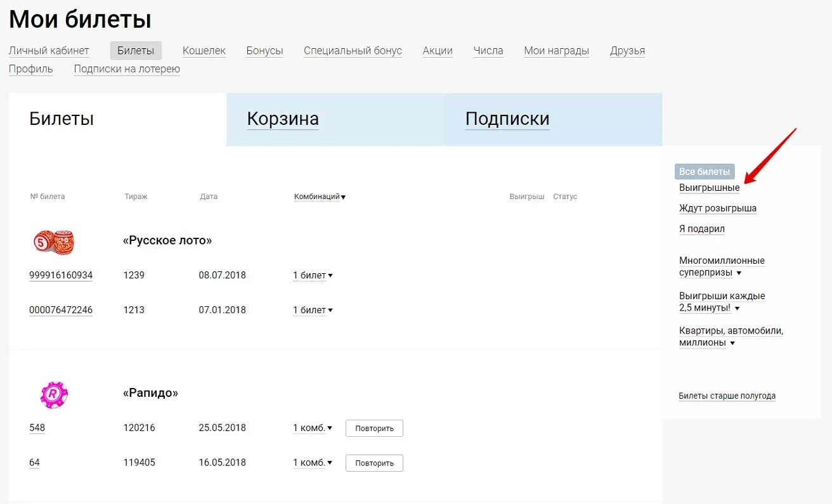This screenshot has width=832, height=504.
Task: Open ticket number 000076472246
Action: 61,310
